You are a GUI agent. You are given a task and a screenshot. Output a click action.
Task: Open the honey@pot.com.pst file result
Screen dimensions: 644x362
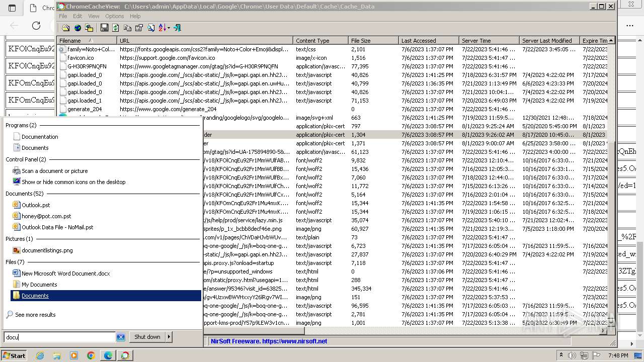(46, 216)
